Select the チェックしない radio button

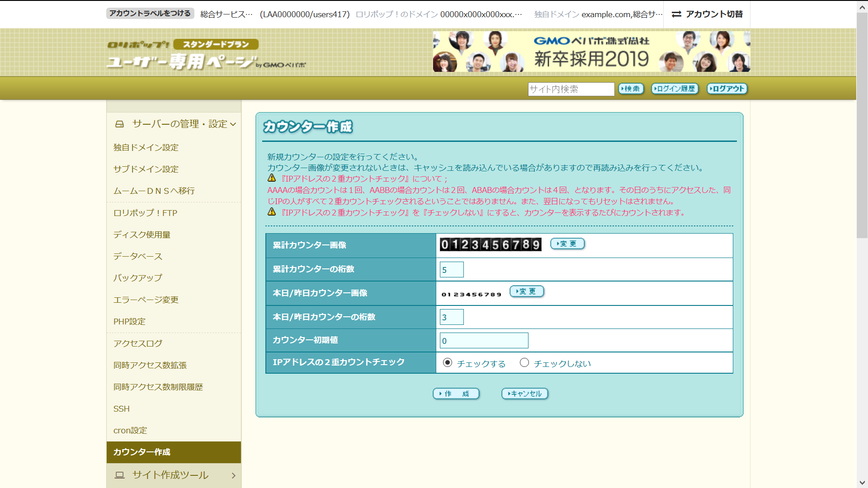[x=524, y=363]
